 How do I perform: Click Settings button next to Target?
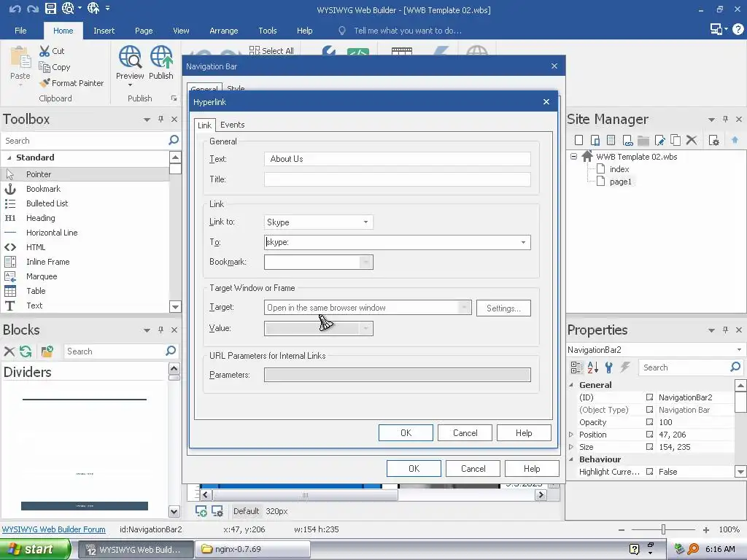503,308
